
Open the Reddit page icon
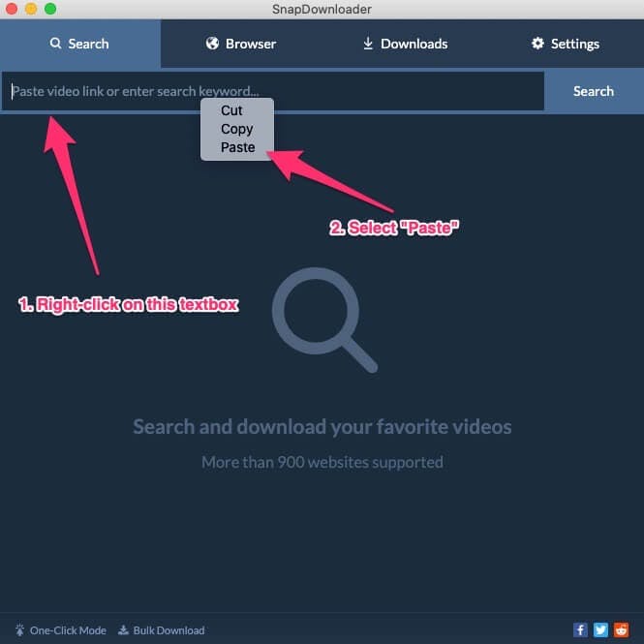tap(621, 629)
